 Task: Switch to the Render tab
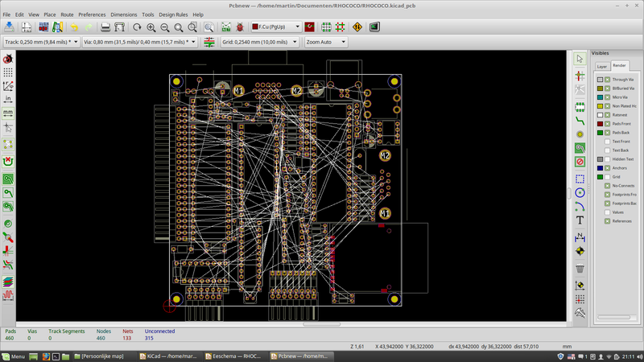point(619,66)
